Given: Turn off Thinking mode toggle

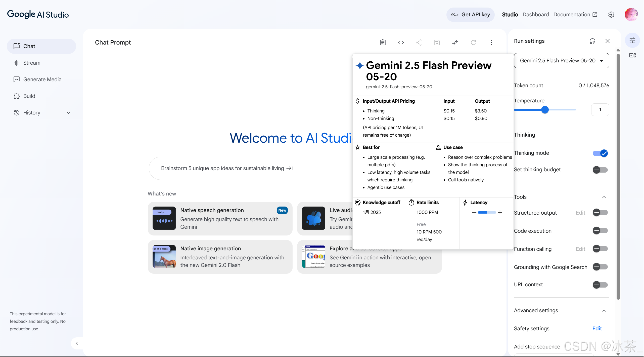Looking at the screenshot, I should click(x=600, y=153).
